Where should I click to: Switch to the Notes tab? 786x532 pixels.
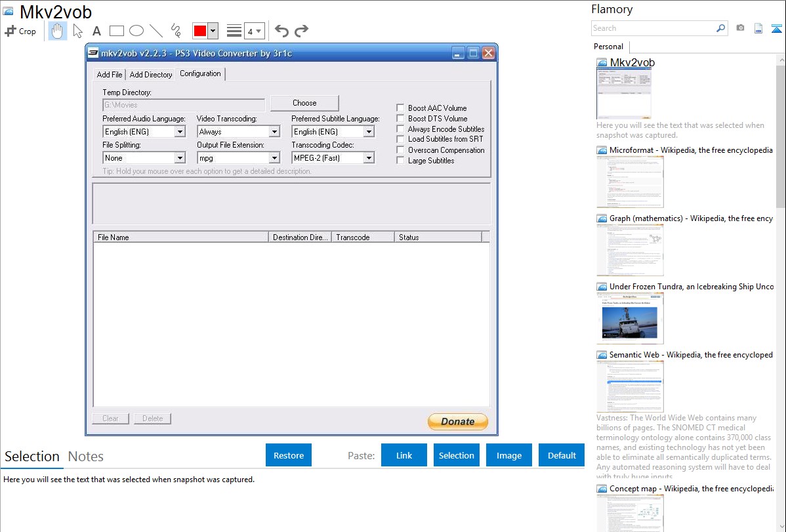pos(86,457)
